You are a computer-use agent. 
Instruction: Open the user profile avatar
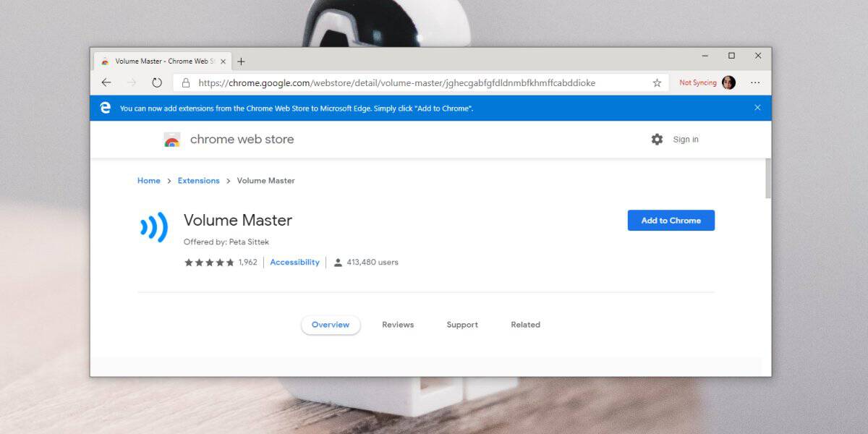click(728, 82)
